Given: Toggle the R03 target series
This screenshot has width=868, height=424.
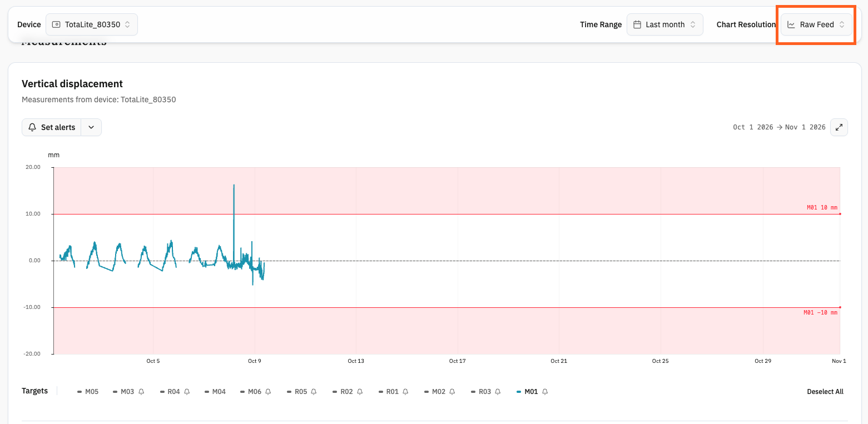Looking at the screenshot, I should tap(481, 392).
